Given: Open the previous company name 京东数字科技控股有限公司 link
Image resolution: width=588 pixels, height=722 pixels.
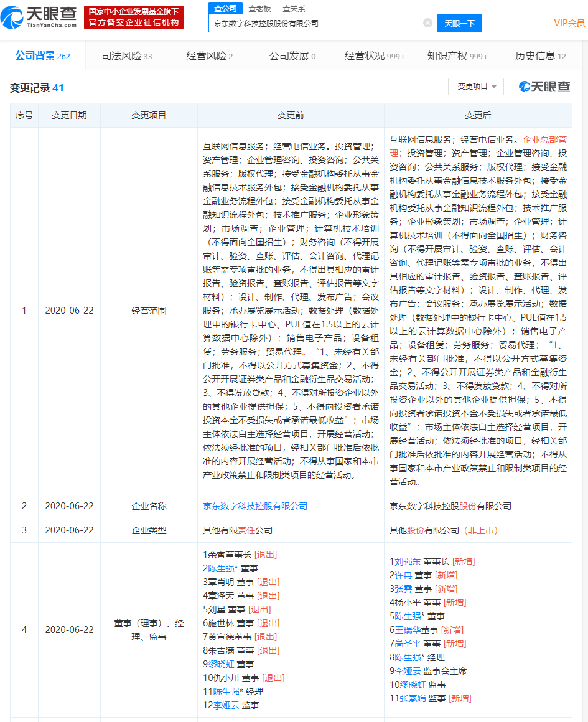Looking at the screenshot, I should click(x=255, y=506).
